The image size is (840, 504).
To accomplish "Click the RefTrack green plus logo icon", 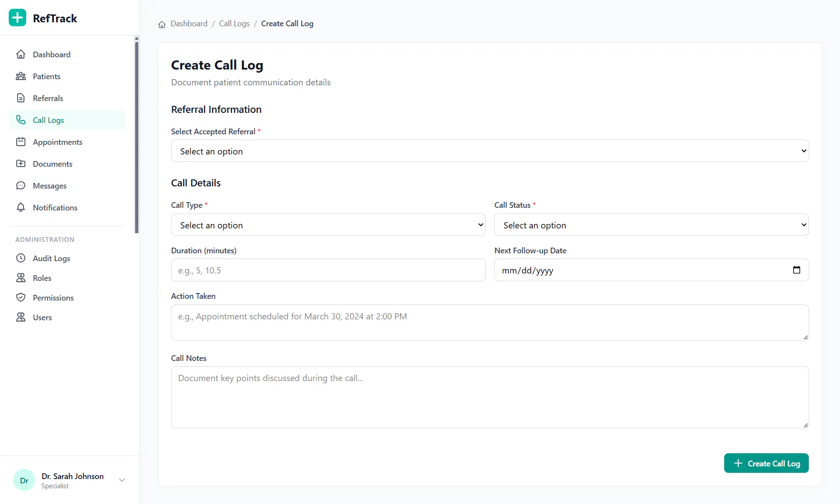I will coord(17,18).
